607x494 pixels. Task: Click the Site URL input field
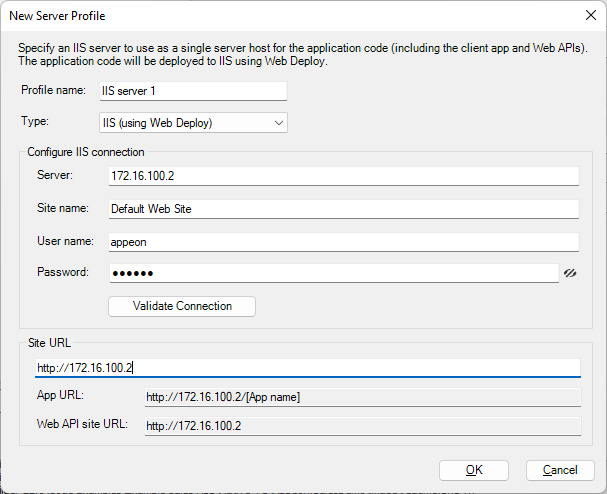(x=306, y=368)
